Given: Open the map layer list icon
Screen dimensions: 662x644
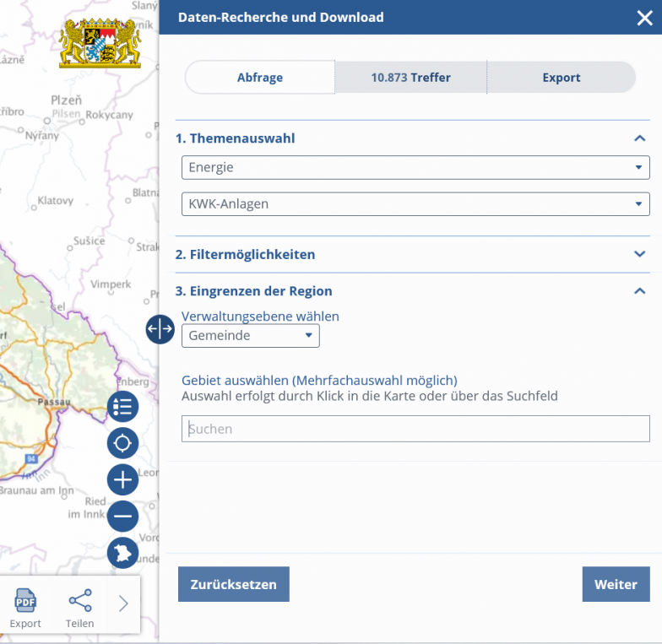Looking at the screenshot, I should click(123, 407).
